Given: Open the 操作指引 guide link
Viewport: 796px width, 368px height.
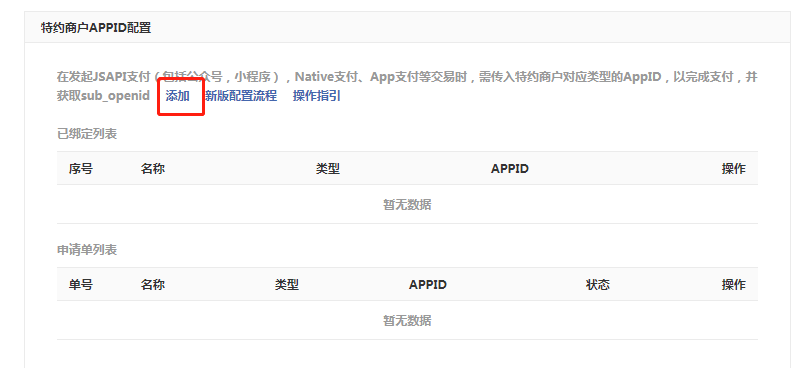Looking at the screenshot, I should coord(317,95).
